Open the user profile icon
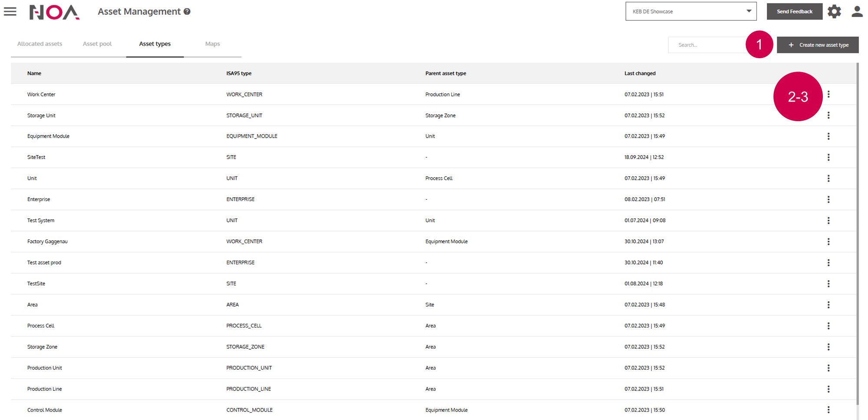This screenshot has width=868, height=420. [857, 12]
